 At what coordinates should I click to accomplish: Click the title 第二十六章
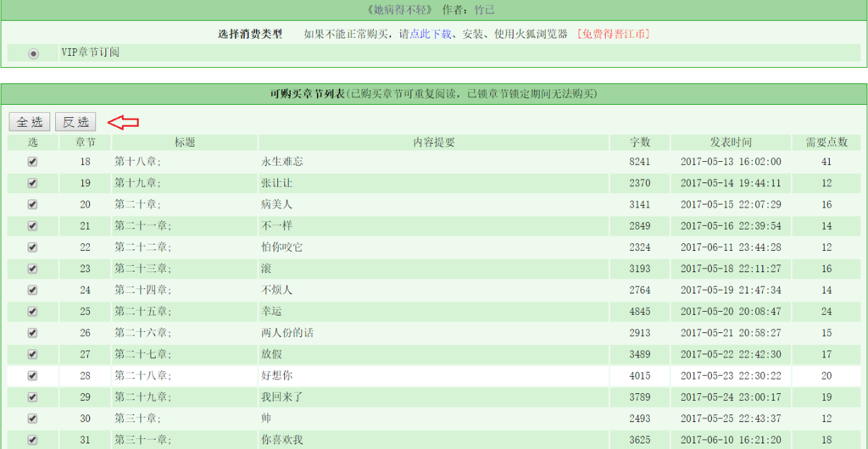pos(142,333)
